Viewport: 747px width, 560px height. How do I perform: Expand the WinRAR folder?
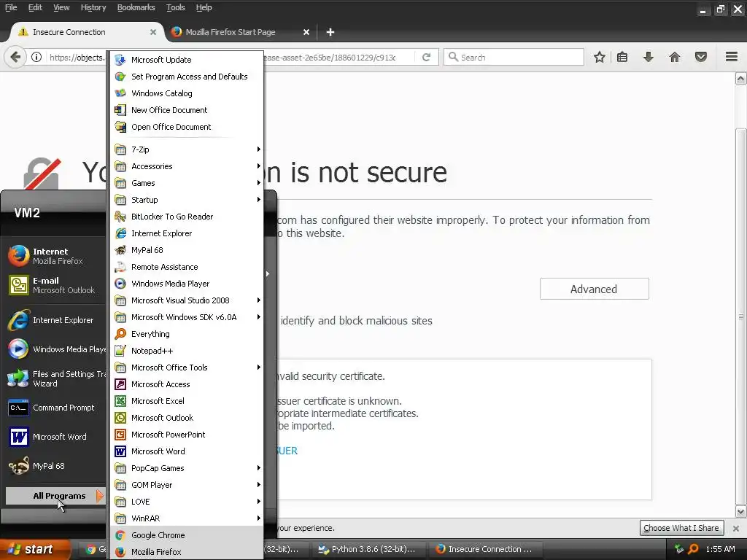coord(186,518)
